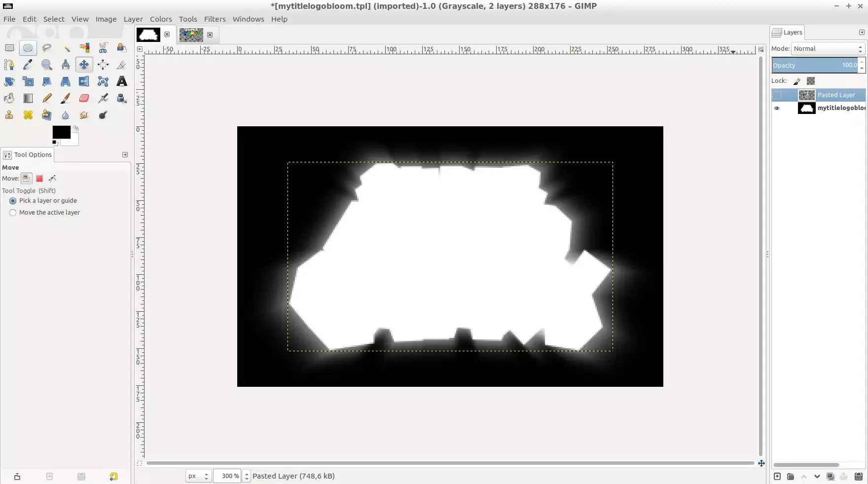Select the Free Select lasso tool

(47, 48)
